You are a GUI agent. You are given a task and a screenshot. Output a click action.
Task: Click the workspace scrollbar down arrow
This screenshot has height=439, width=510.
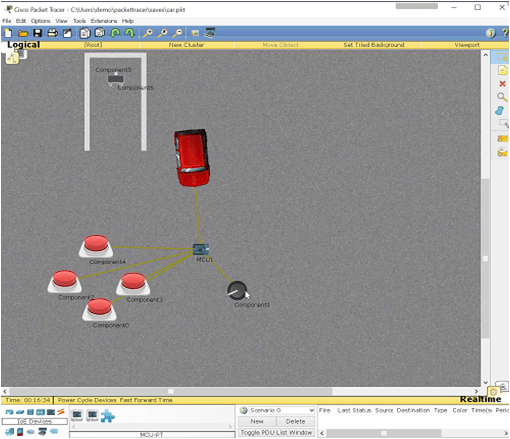(486, 382)
